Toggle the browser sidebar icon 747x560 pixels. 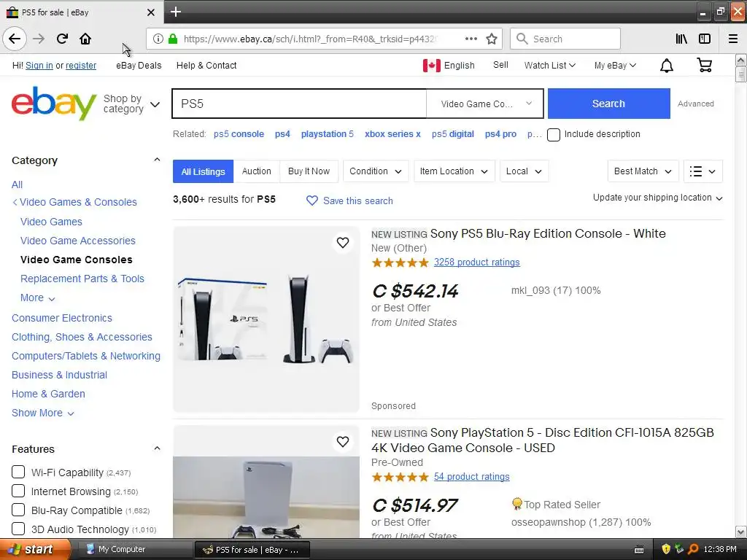tap(705, 39)
